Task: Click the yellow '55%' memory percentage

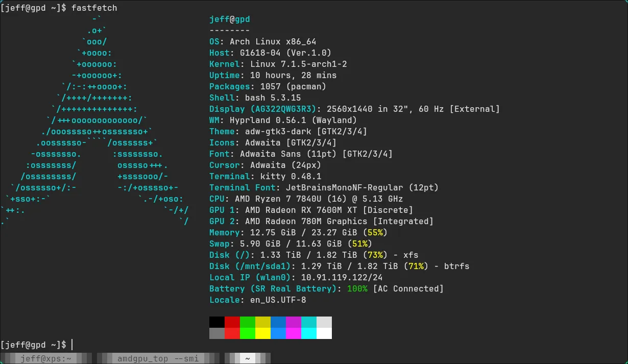Action: click(375, 232)
